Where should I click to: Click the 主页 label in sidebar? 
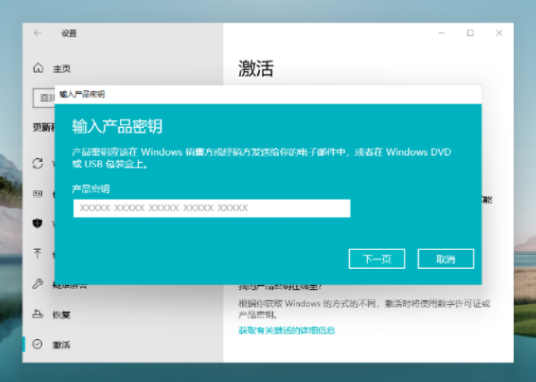click(62, 69)
